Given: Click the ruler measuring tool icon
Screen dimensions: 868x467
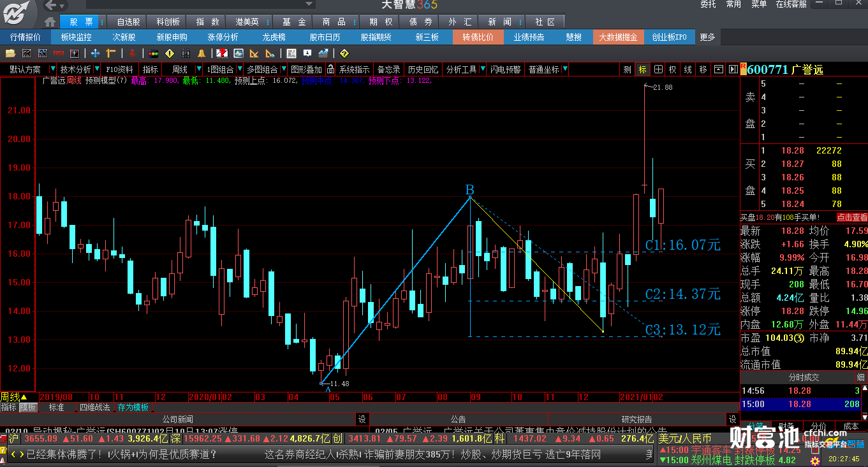Looking at the screenshot, I should (111, 54).
